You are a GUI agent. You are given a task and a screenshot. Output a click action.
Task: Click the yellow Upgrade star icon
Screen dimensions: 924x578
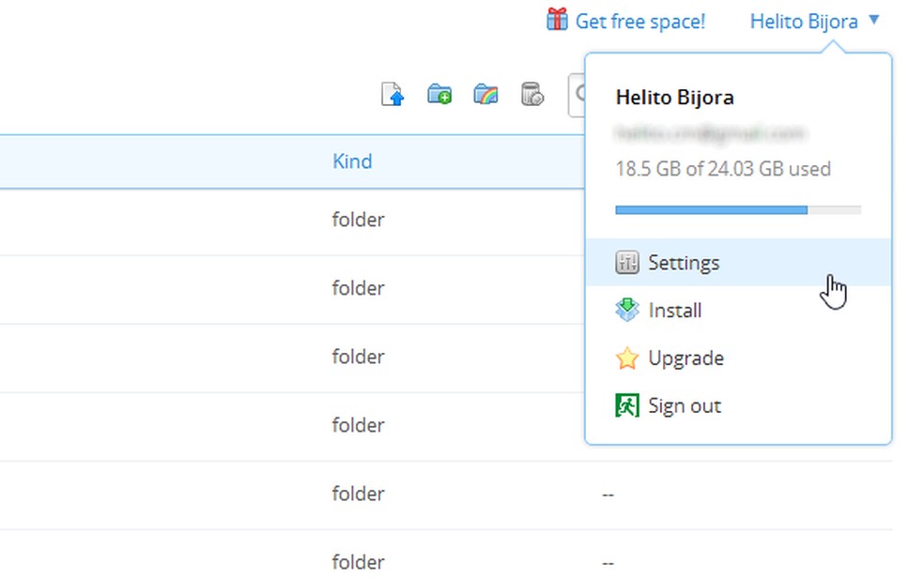pos(625,358)
